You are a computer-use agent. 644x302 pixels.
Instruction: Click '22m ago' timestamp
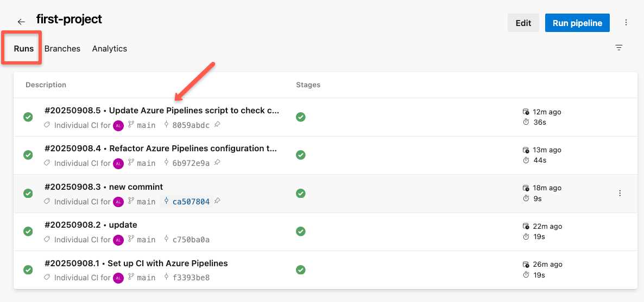tap(547, 227)
